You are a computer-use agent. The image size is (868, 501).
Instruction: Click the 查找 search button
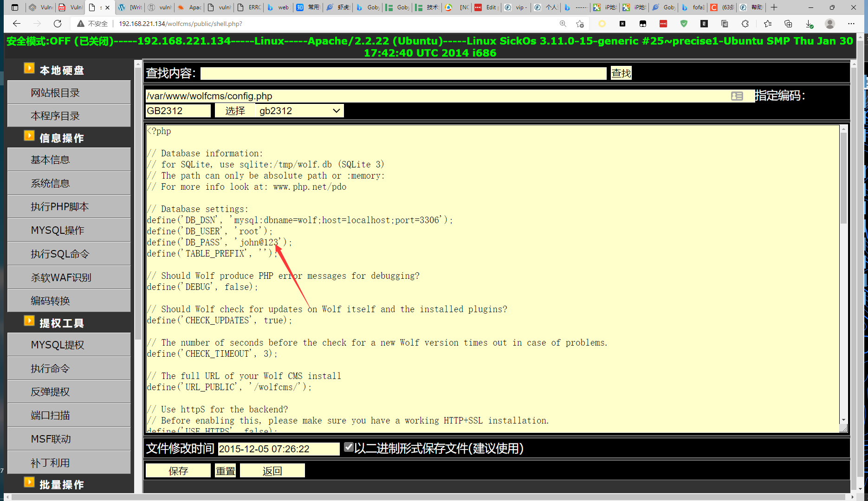[621, 73]
